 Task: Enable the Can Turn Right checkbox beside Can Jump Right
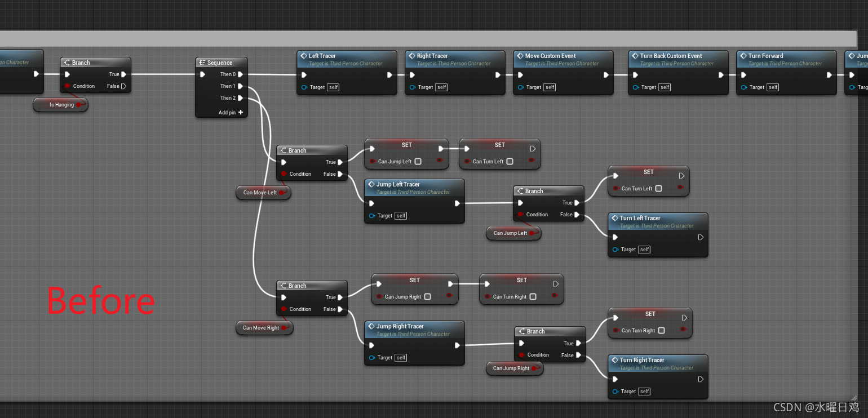click(x=533, y=297)
